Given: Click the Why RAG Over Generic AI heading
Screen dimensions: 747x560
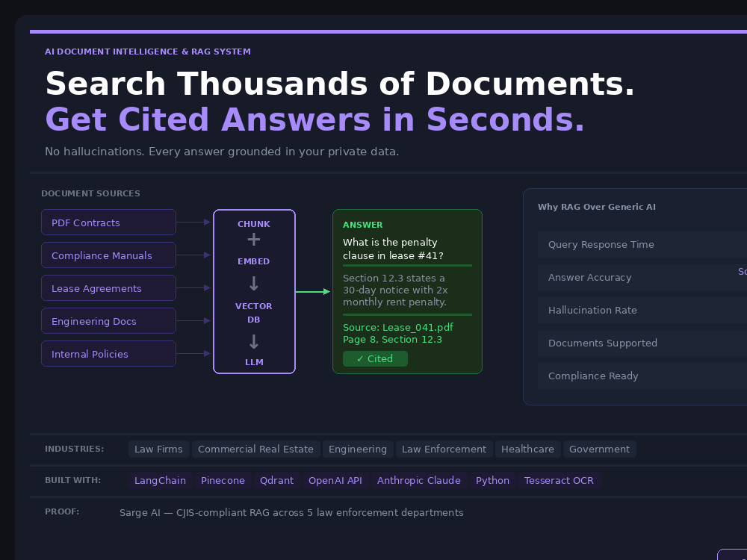Looking at the screenshot, I should [x=596, y=207].
